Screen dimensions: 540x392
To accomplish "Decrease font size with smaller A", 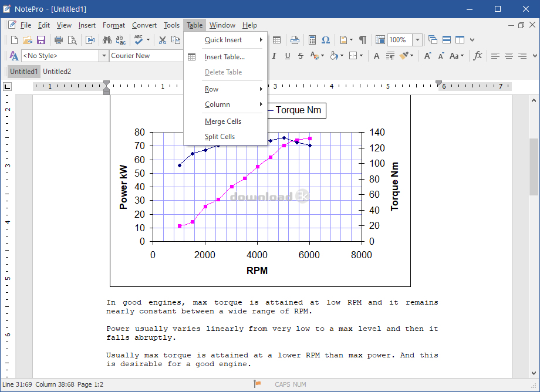I will 441,56.
